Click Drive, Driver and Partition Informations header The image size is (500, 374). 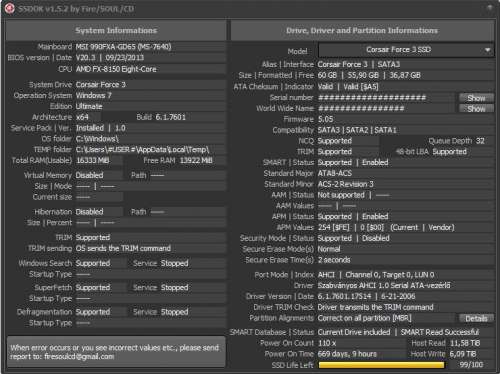pos(362,30)
